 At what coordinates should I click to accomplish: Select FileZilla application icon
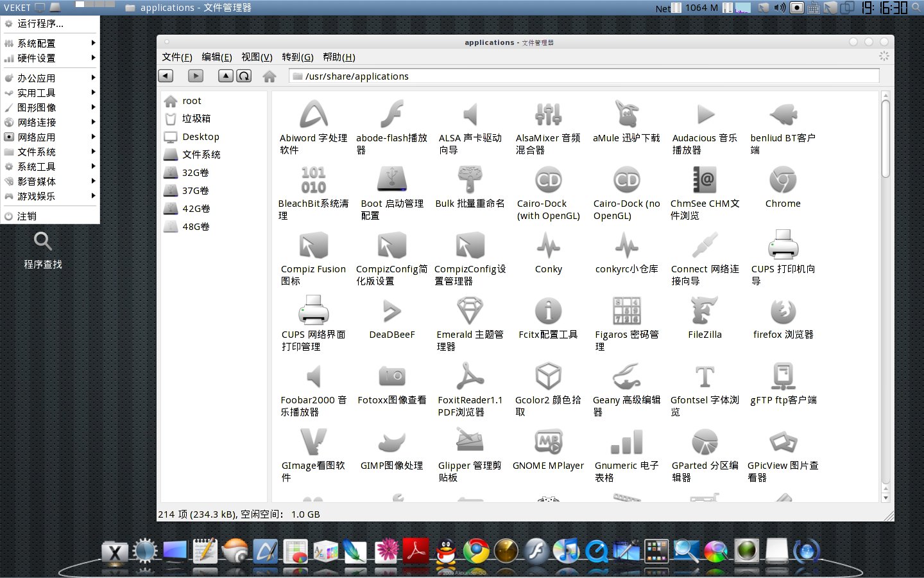coord(705,311)
